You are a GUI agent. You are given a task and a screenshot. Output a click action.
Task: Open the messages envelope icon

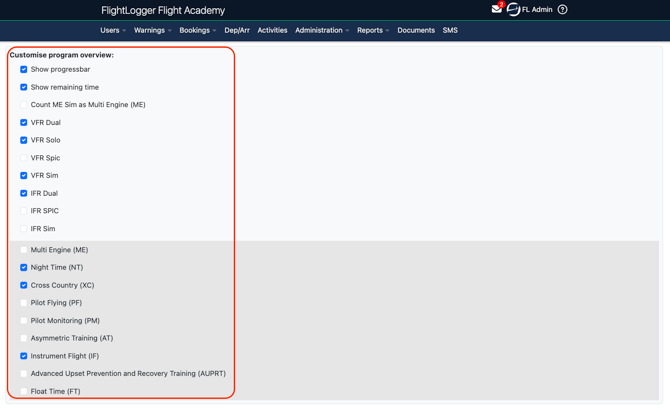496,9
